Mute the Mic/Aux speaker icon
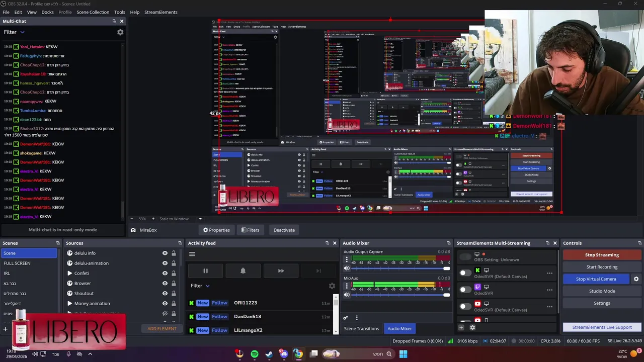The image size is (644, 362). pyautogui.click(x=347, y=295)
